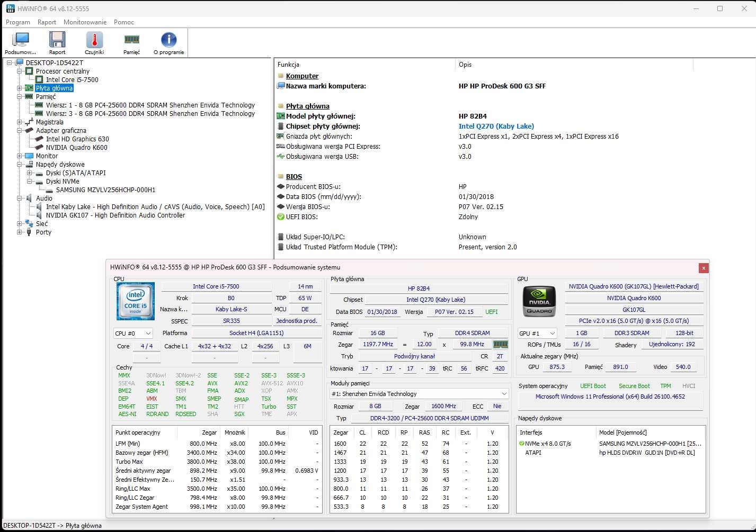Click the NVIDIA Quadro logo image
This screenshot has height=532, width=756.
click(x=539, y=301)
